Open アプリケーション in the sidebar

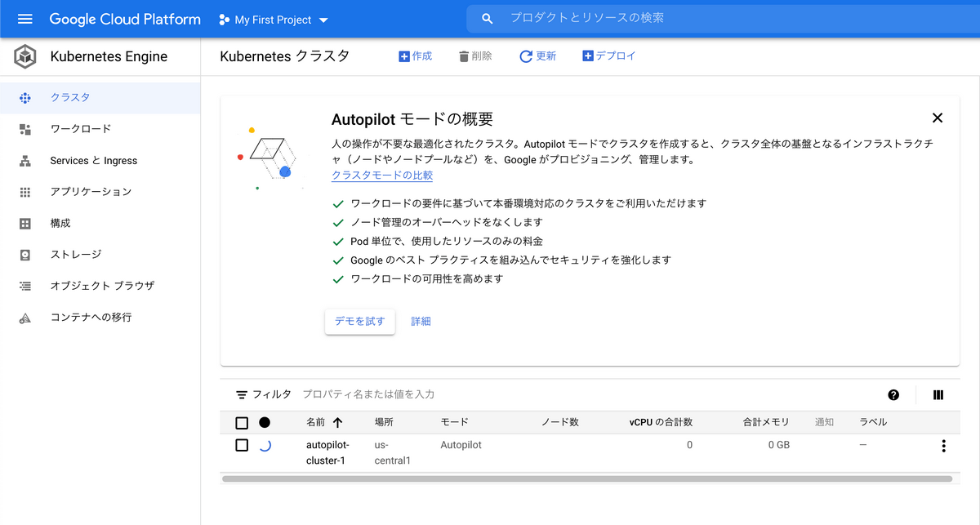(100, 192)
